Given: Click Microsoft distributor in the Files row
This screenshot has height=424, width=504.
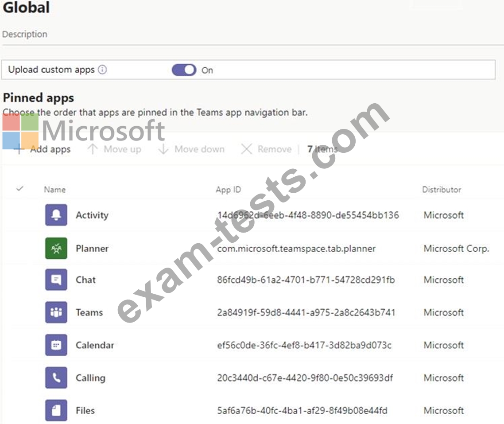Looking at the screenshot, I should [444, 411].
